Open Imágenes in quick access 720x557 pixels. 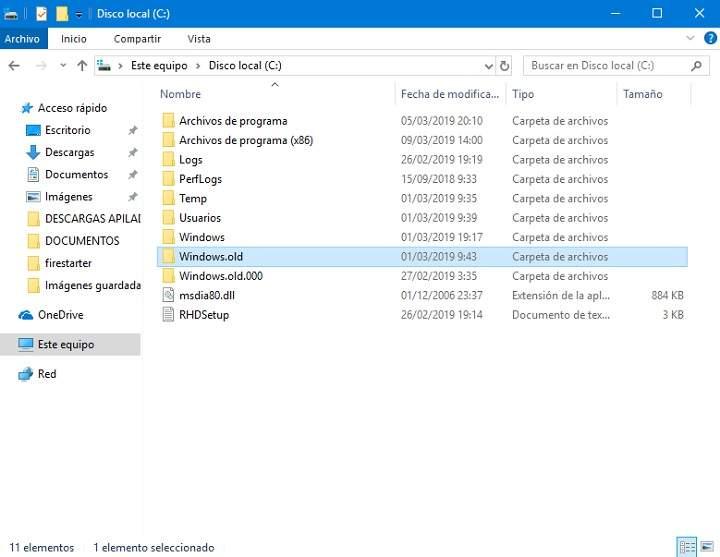coord(68,197)
